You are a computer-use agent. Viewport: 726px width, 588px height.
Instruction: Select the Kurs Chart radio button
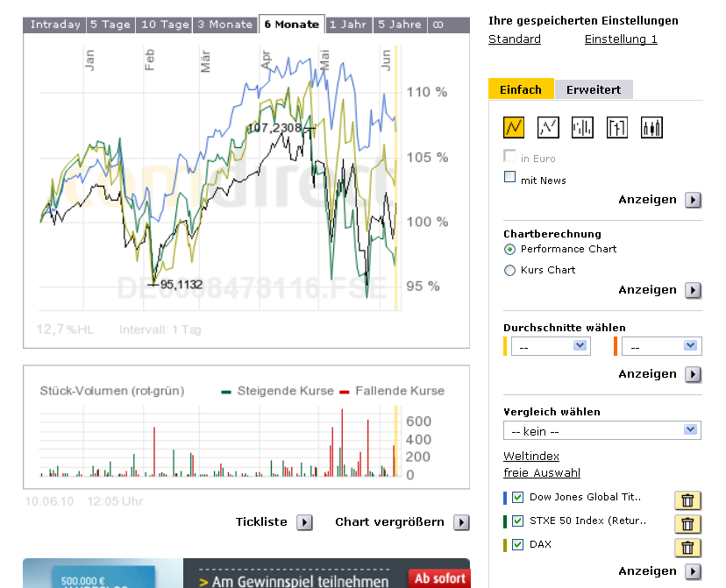pyautogui.click(x=510, y=271)
